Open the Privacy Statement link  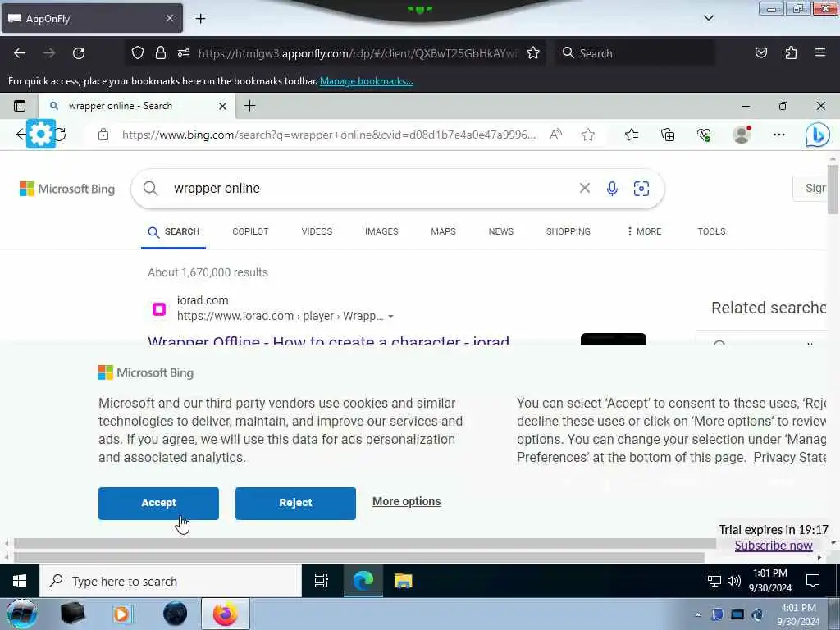(790, 457)
